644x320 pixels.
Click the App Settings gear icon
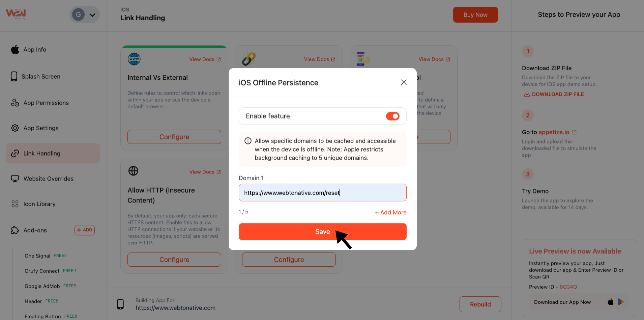click(x=15, y=128)
